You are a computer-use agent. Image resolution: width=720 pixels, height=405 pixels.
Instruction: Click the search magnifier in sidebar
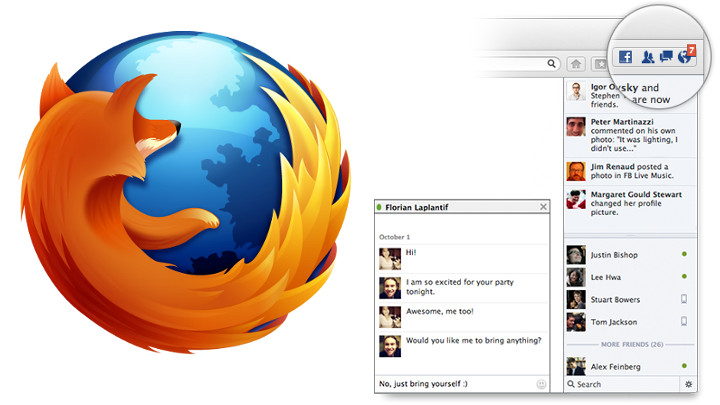[571, 384]
